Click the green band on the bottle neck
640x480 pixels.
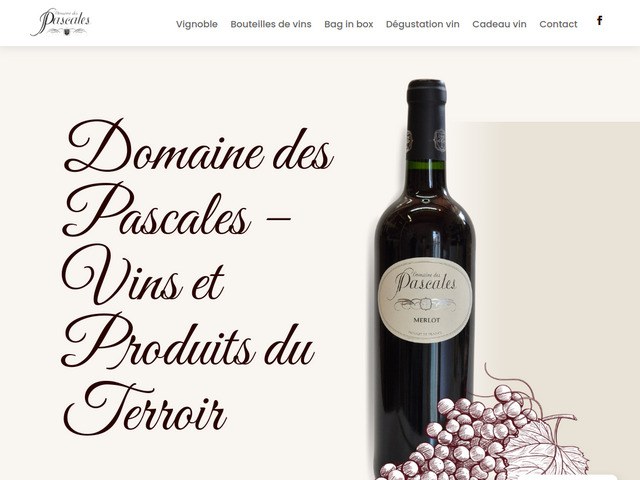tap(426, 165)
